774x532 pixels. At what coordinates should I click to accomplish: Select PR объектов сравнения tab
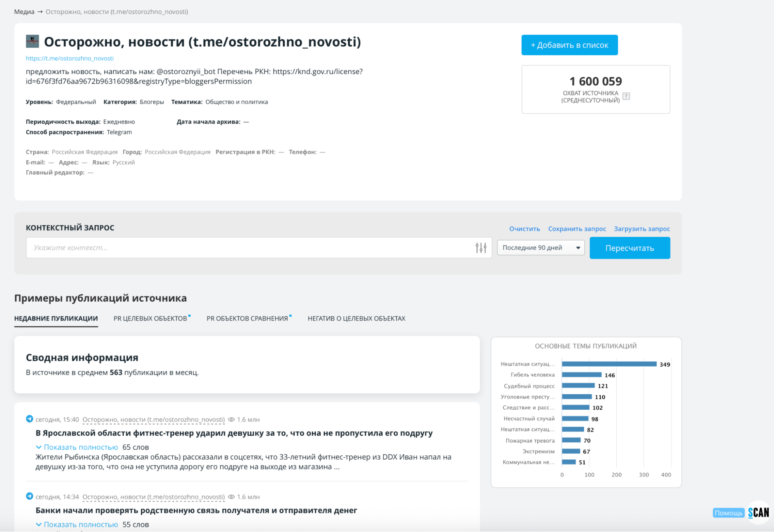(x=247, y=319)
